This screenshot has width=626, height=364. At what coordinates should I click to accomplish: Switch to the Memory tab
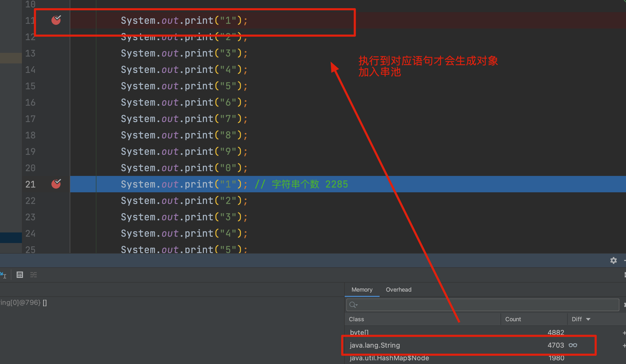362,290
